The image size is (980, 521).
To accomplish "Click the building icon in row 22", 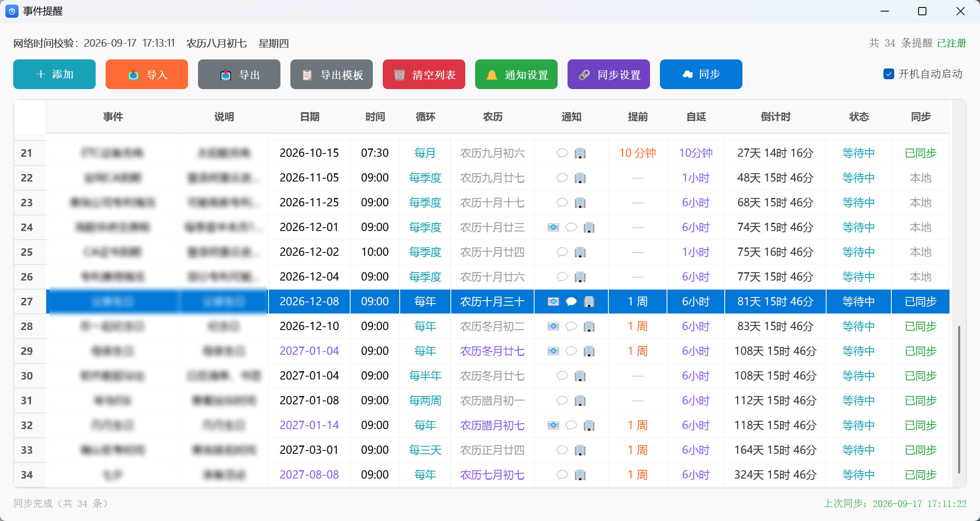I will click(x=580, y=178).
